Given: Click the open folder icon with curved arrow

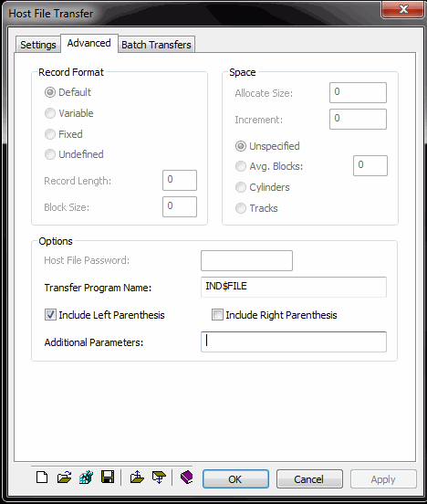Looking at the screenshot, I should [x=64, y=478].
